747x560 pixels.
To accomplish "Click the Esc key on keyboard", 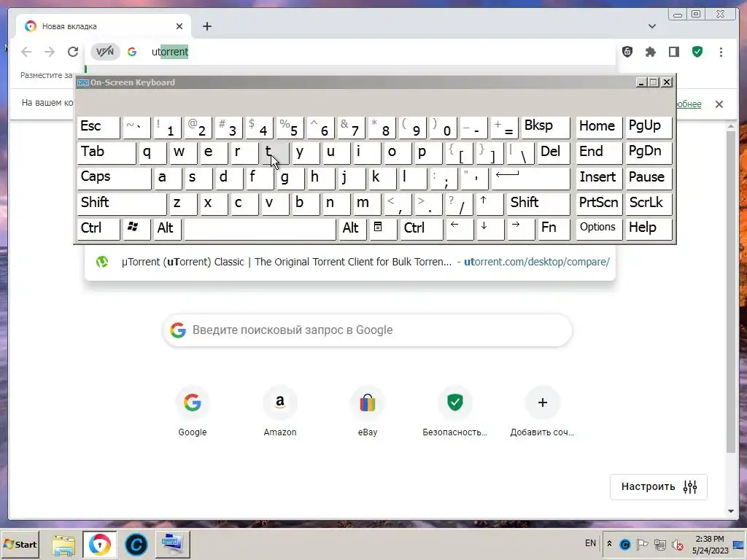I will 98,127.
